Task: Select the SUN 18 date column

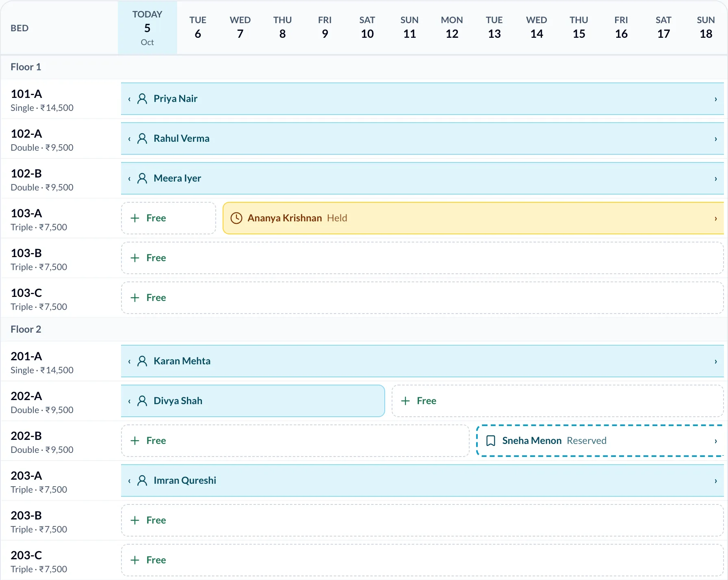Action: (x=706, y=28)
